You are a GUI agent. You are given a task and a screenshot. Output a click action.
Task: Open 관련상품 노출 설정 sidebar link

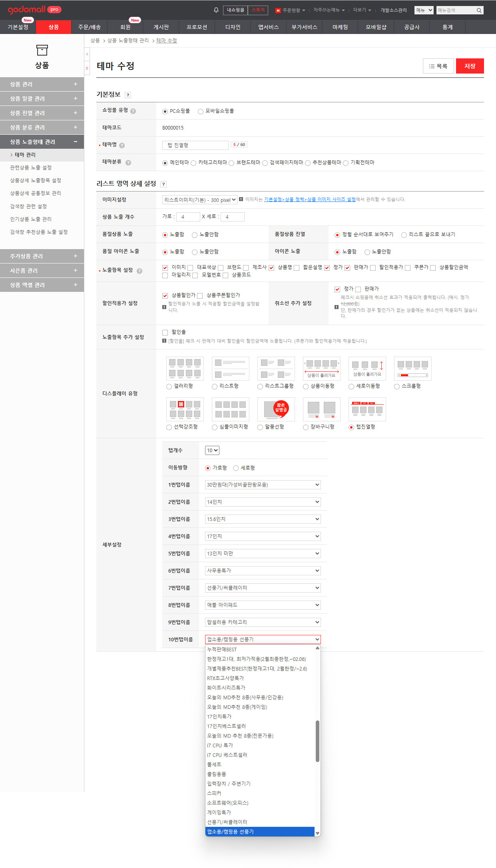[x=31, y=168]
